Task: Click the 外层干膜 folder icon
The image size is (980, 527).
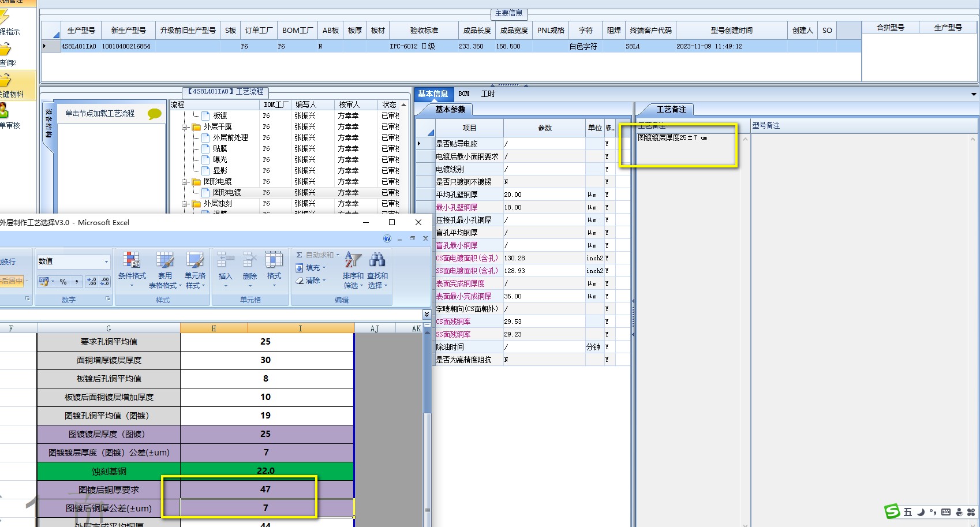Action: [x=196, y=126]
